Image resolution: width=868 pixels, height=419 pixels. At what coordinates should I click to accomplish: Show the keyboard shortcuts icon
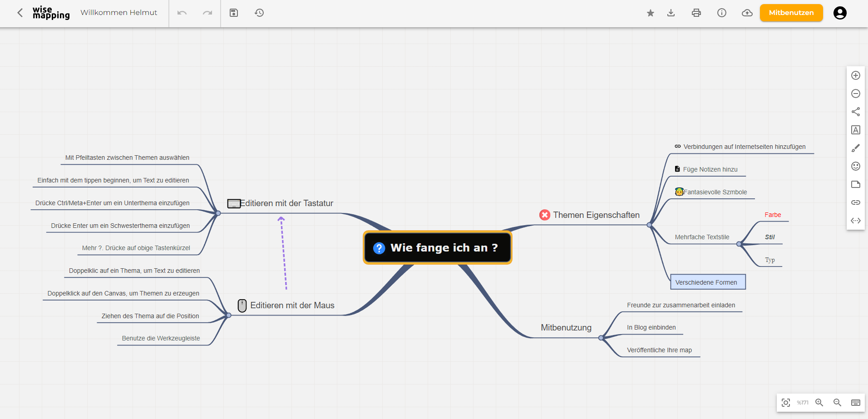(x=856, y=403)
